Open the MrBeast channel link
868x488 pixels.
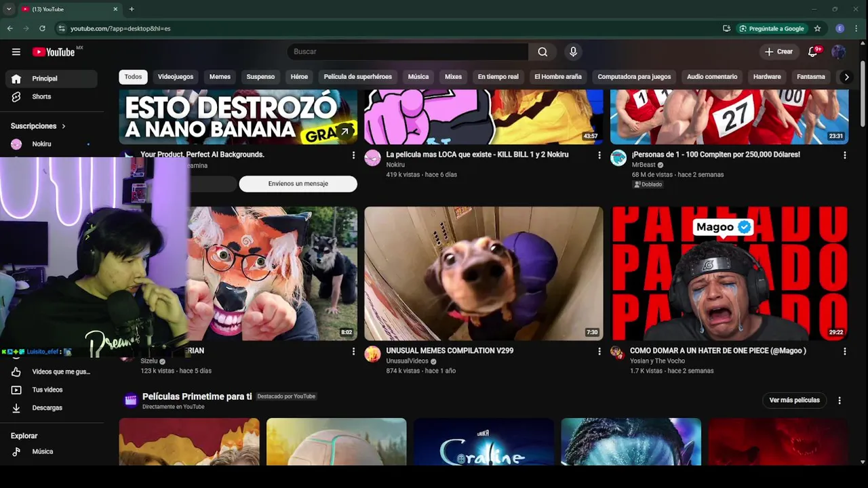(x=644, y=165)
